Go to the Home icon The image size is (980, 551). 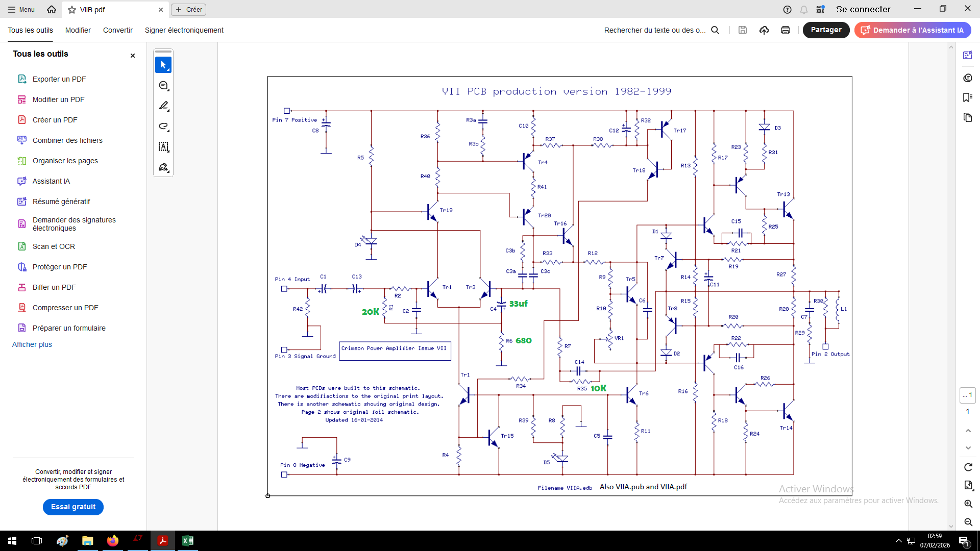coord(52,9)
